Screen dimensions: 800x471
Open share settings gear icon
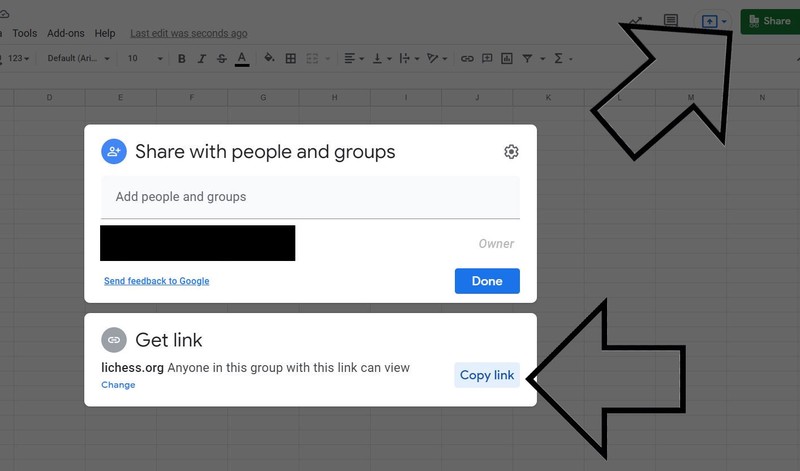511,152
